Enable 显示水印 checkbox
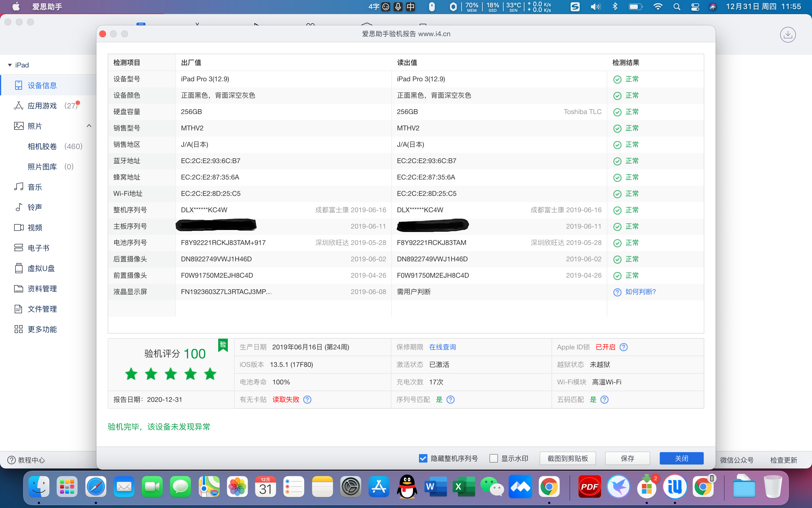Screen dimensions: 812x508 pyautogui.click(x=494, y=458)
